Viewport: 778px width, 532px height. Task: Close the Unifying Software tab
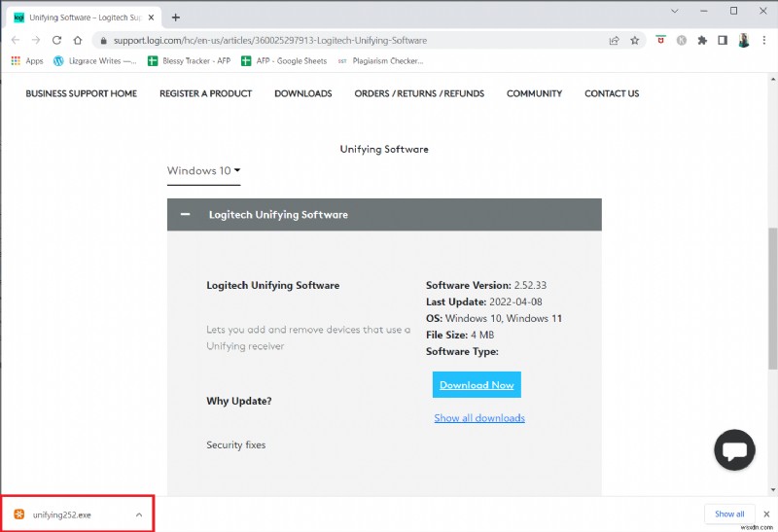click(x=152, y=18)
